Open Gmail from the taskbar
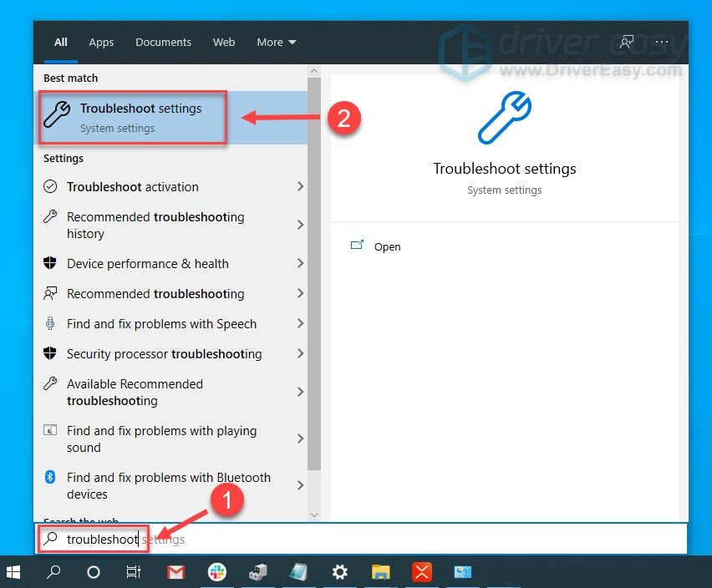712x588 pixels. pyautogui.click(x=175, y=572)
